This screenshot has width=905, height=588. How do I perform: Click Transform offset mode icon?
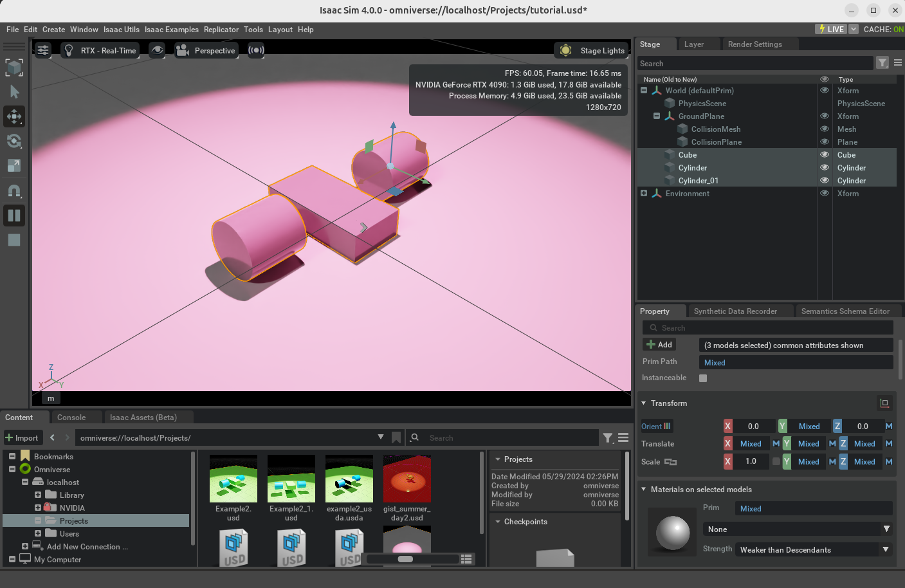pos(884,403)
